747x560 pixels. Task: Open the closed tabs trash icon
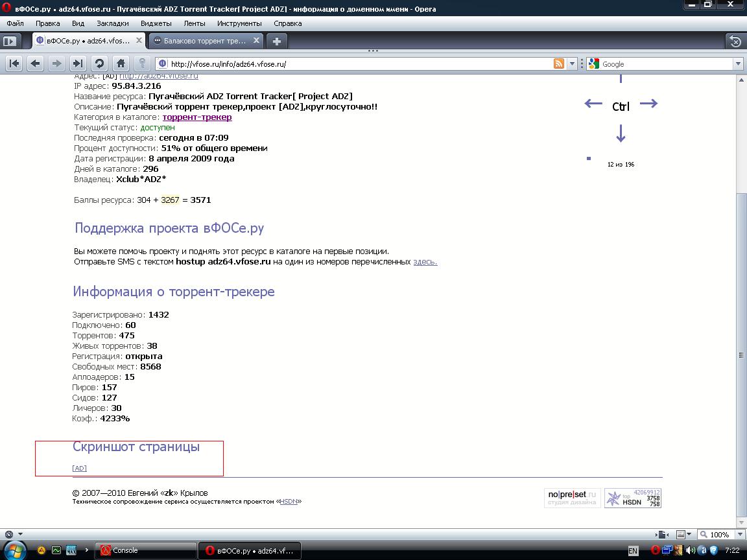click(735, 41)
